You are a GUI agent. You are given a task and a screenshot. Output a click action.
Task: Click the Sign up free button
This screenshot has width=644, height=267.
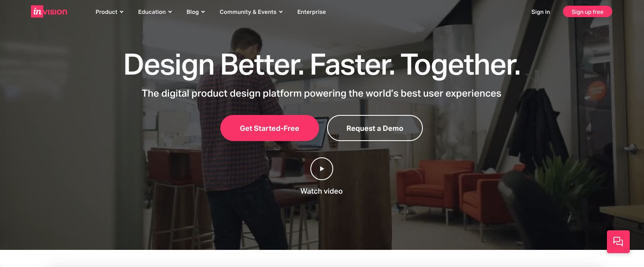[x=587, y=12]
